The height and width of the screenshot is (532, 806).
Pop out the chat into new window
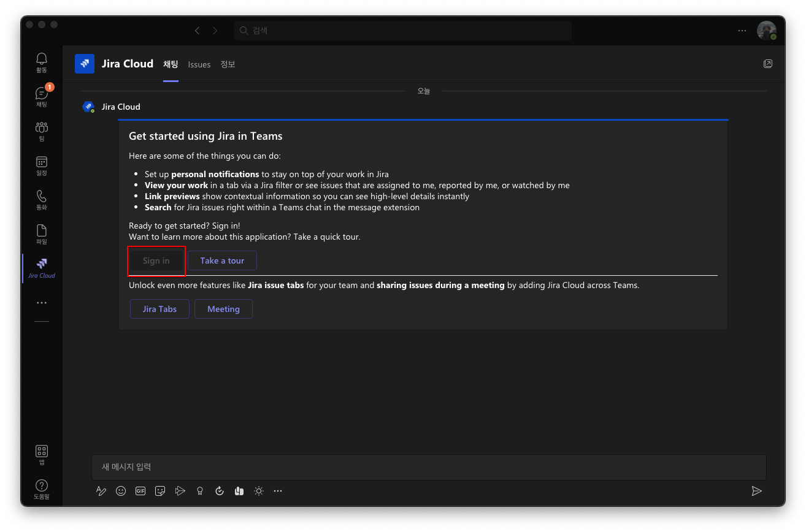point(768,64)
